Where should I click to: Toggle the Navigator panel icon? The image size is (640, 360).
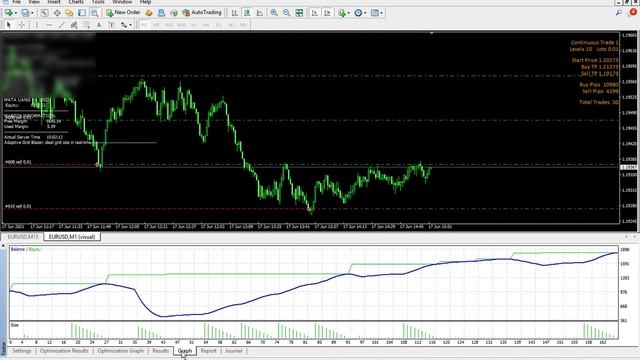[x=69, y=13]
